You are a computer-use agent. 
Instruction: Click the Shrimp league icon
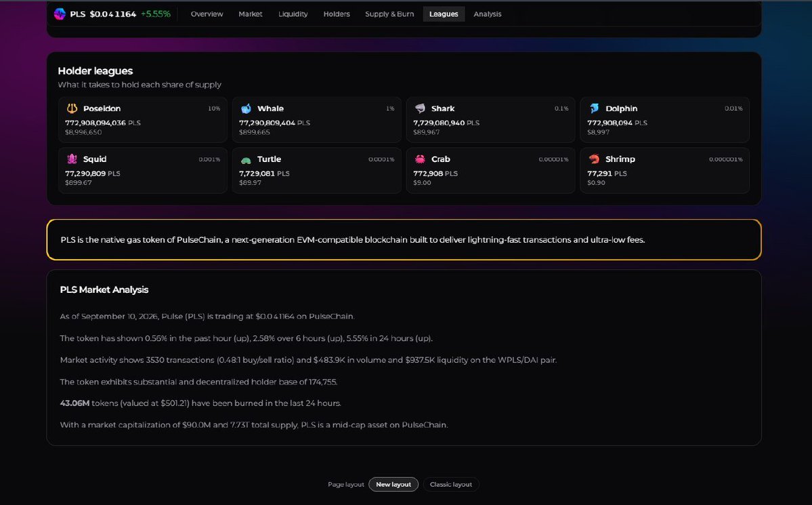594,159
